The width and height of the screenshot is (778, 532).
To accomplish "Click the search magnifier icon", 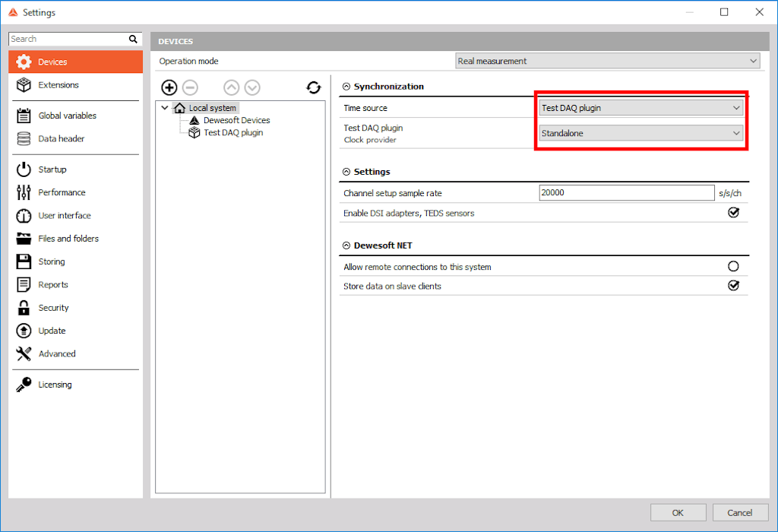I will [x=133, y=39].
